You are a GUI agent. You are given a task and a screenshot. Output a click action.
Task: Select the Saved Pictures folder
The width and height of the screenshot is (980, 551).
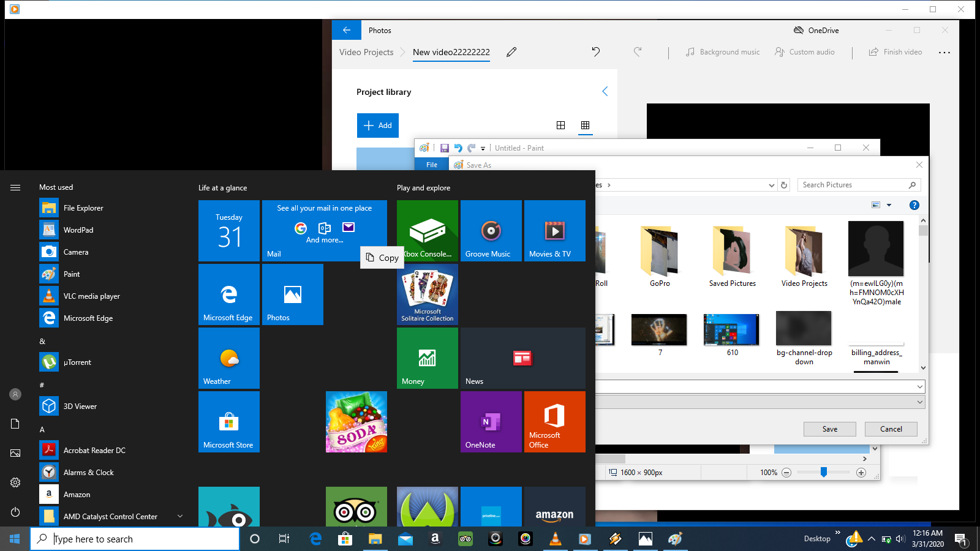coord(732,256)
